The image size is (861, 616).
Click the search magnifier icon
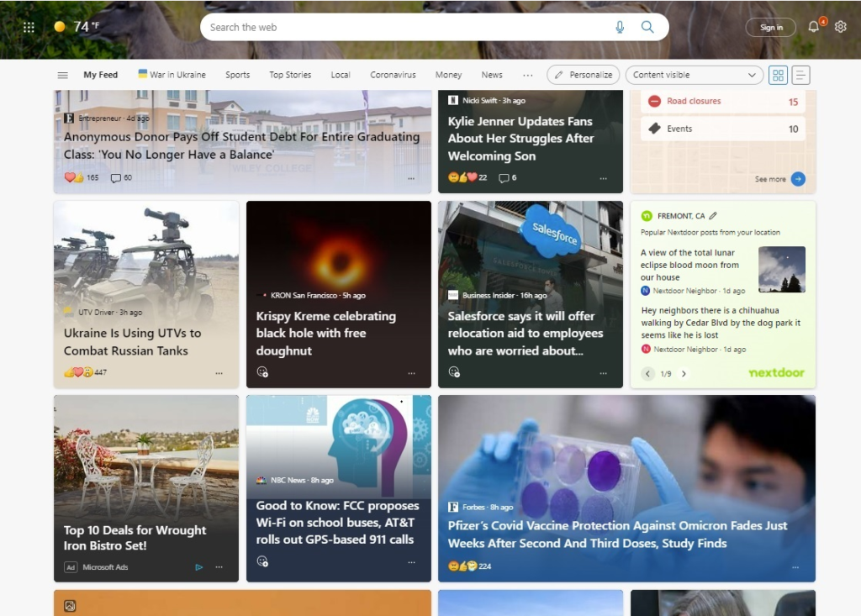(x=647, y=27)
